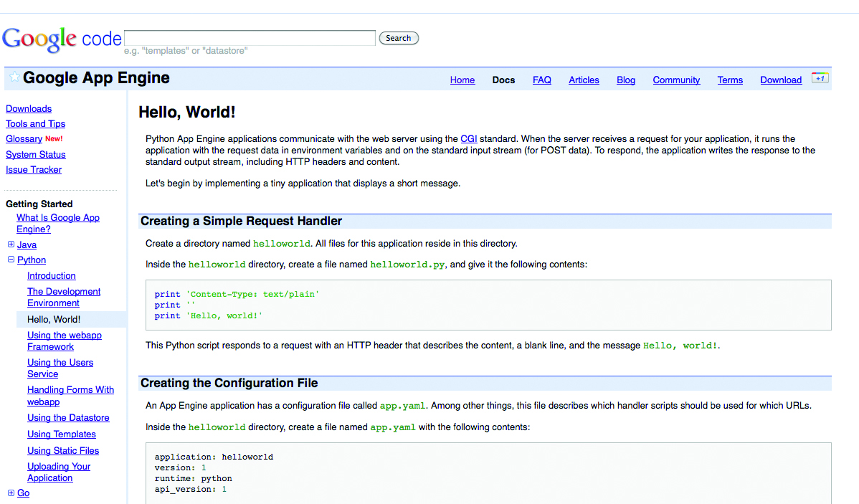Click the Creating the Configuration File heading

pyautogui.click(x=229, y=384)
